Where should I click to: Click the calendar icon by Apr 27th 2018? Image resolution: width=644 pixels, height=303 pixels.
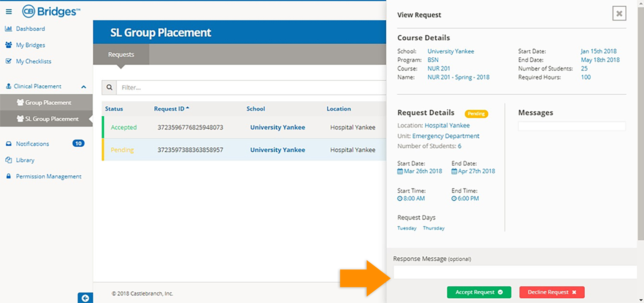click(x=454, y=171)
